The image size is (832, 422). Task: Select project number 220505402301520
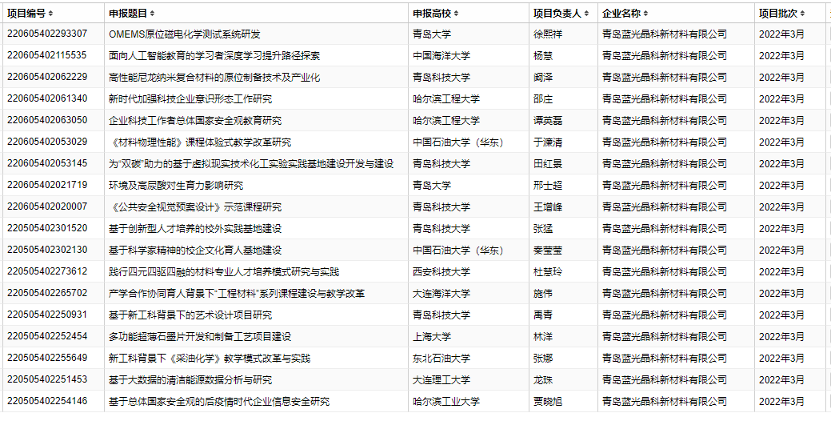47,228
